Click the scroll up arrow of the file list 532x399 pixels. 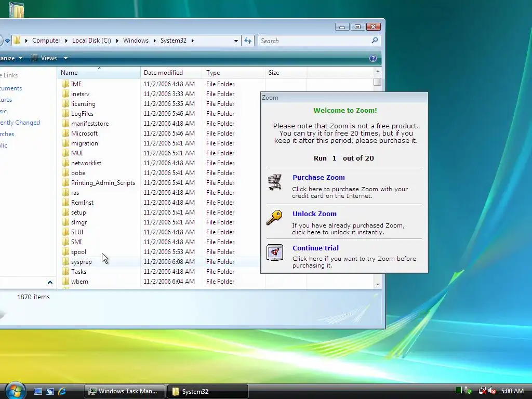377,72
